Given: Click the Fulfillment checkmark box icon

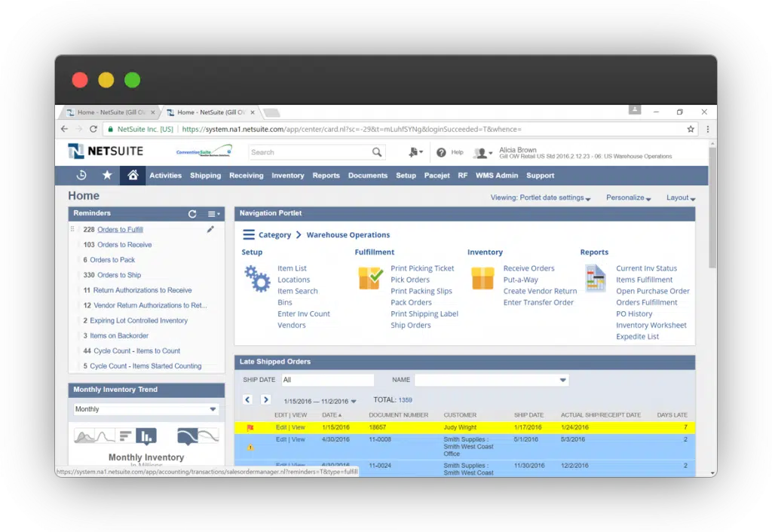Looking at the screenshot, I should point(370,278).
